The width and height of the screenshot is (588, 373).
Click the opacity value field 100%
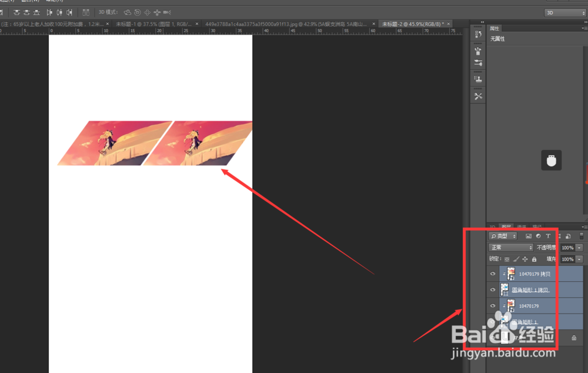[x=567, y=248]
